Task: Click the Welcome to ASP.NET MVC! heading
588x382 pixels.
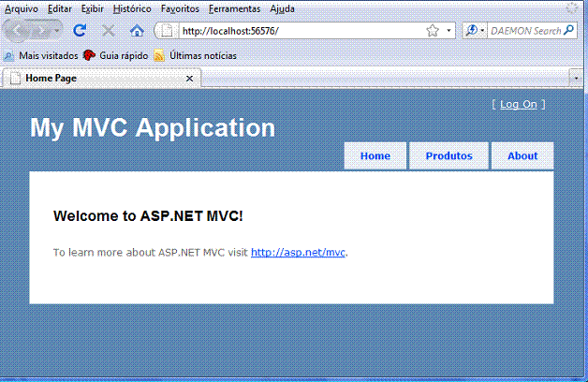Action: tap(148, 216)
